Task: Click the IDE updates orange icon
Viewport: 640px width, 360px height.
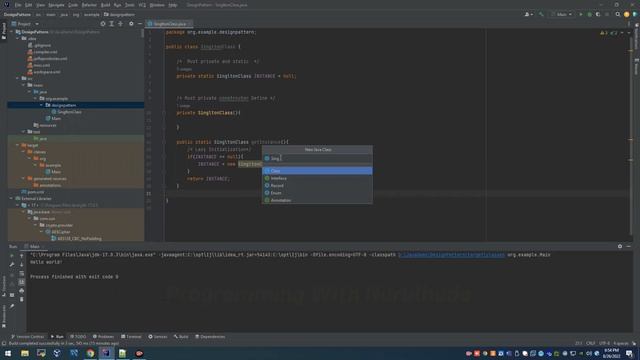Action: [627, 14]
